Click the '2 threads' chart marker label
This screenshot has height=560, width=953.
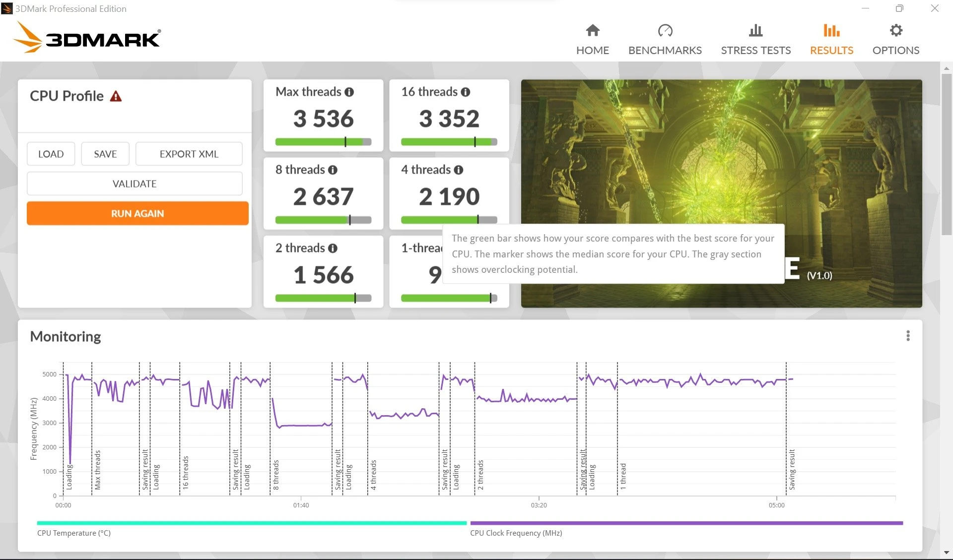pos(480,475)
